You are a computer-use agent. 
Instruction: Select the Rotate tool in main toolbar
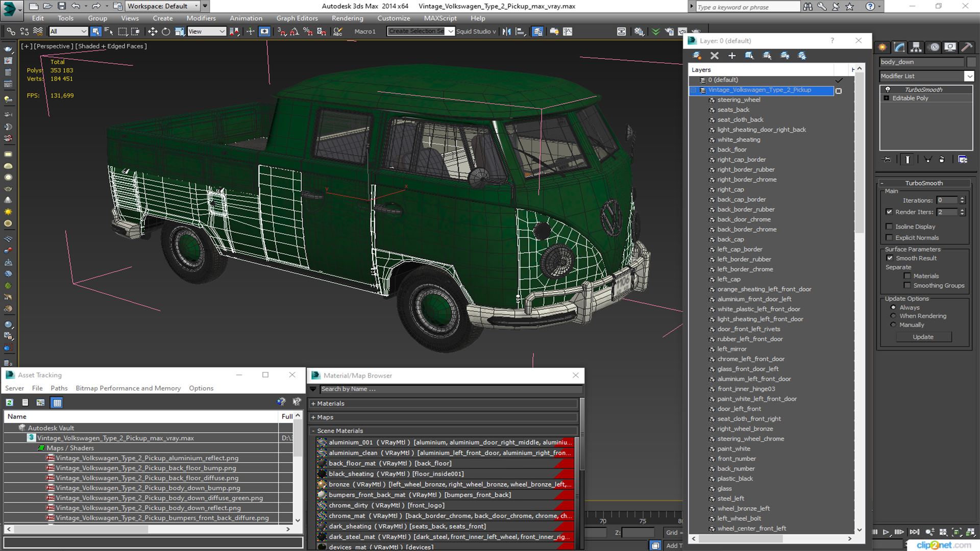click(166, 32)
